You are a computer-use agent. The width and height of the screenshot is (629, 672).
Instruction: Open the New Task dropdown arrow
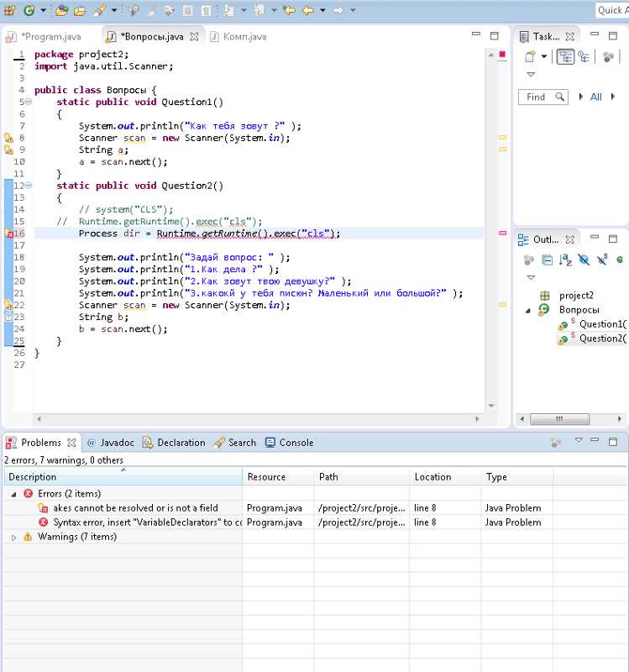(x=543, y=56)
